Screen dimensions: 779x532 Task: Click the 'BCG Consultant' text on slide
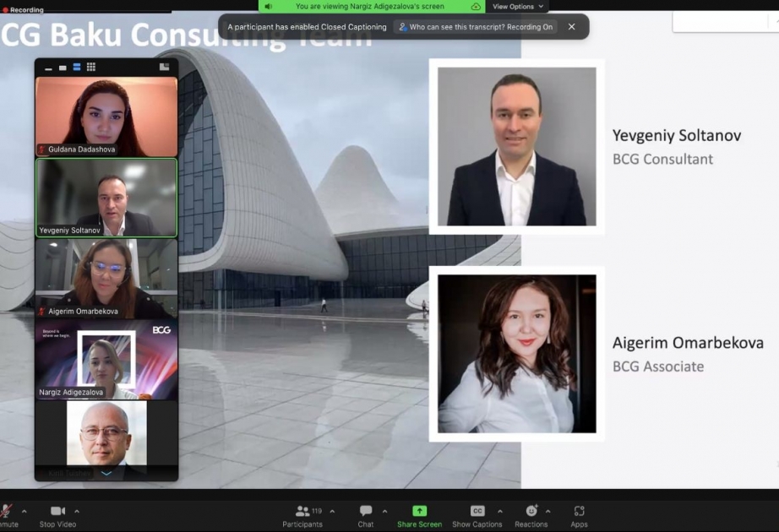662,159
